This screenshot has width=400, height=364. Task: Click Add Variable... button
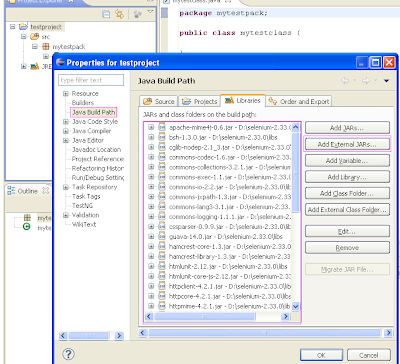pyautogui.click(x=347, y=160)
